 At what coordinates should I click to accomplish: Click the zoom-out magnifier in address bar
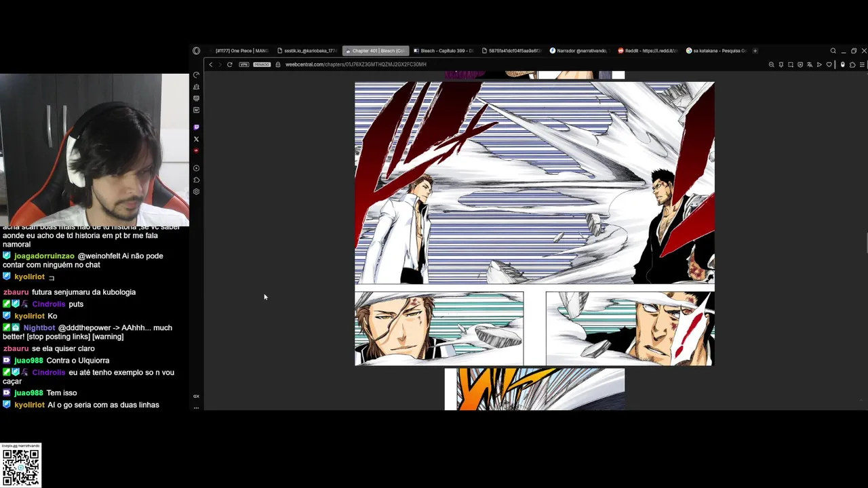point(772,64)
